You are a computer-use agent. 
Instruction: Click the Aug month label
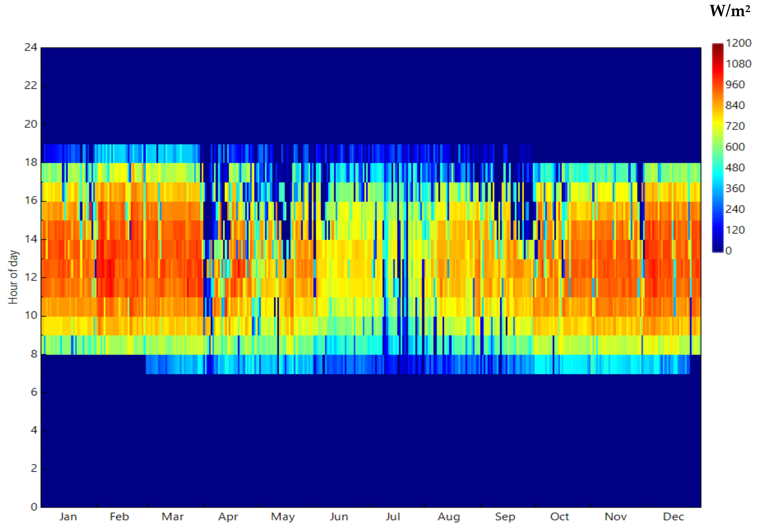[449, 517]
